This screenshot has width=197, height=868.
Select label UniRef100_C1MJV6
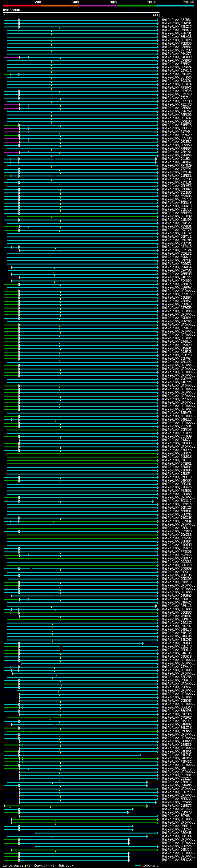click(x=177, y=74)
